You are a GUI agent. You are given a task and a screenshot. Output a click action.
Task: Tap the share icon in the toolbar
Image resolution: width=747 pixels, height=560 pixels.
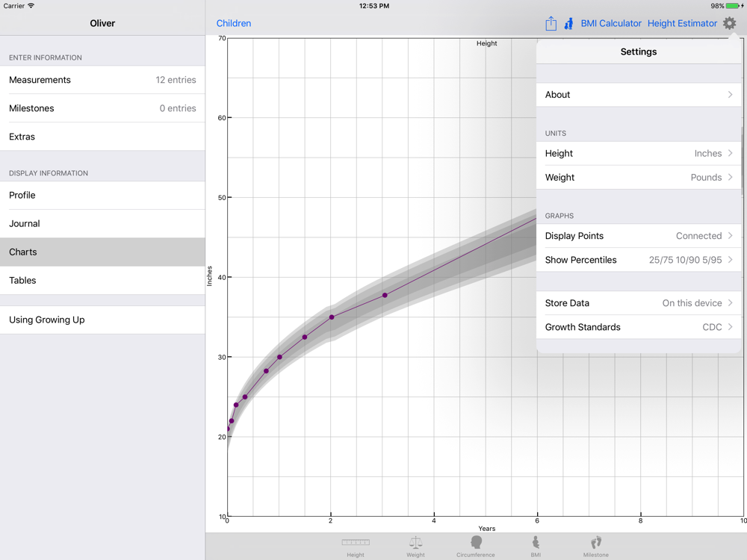tap(551, 23)
